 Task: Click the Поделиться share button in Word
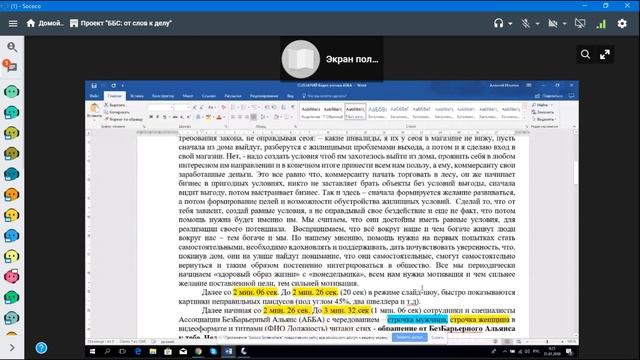pyautogui.click(x=549, y=96)
